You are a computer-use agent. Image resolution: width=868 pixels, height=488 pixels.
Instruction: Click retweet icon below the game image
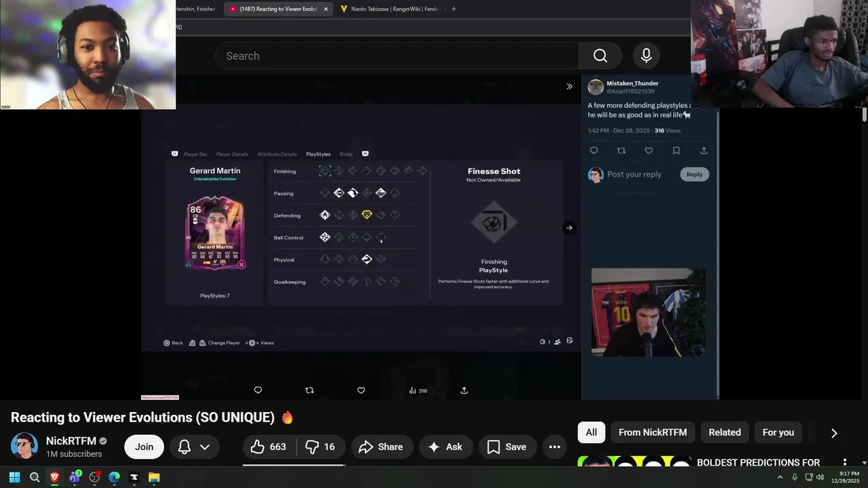[309, 390]
